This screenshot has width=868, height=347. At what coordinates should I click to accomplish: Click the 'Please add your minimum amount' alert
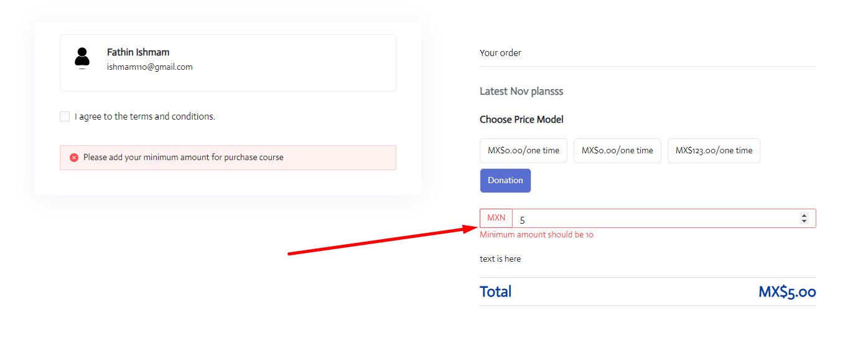(228, 158)
